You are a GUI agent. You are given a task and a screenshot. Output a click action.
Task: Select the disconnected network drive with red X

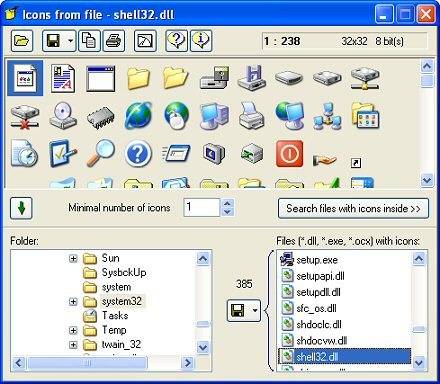(25, 117)
